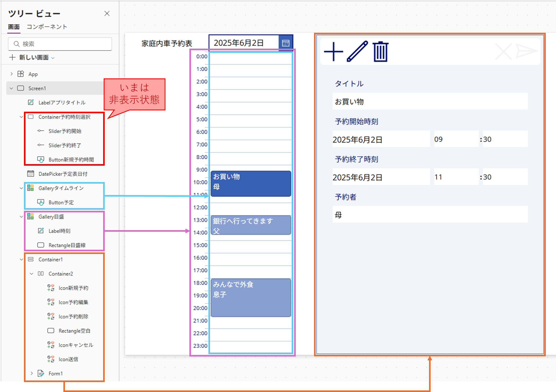The width and height of the screenshot is (556, 392).
Task: Select Slider予約開始 in the tree
Action: 65,131
